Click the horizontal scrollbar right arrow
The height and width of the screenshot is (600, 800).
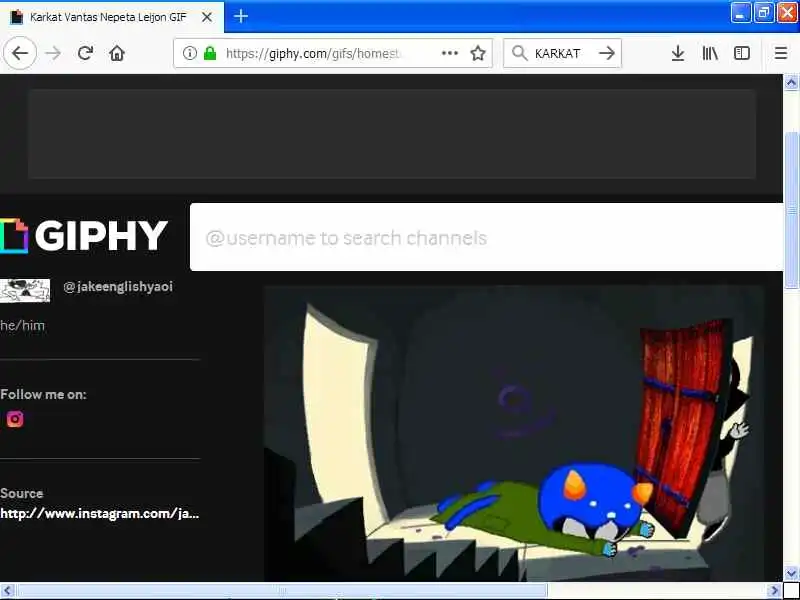[x=774, y=590]
